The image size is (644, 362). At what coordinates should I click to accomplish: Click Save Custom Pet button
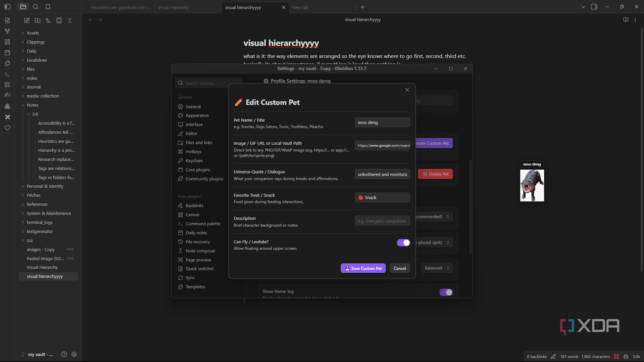pos(363,268)
